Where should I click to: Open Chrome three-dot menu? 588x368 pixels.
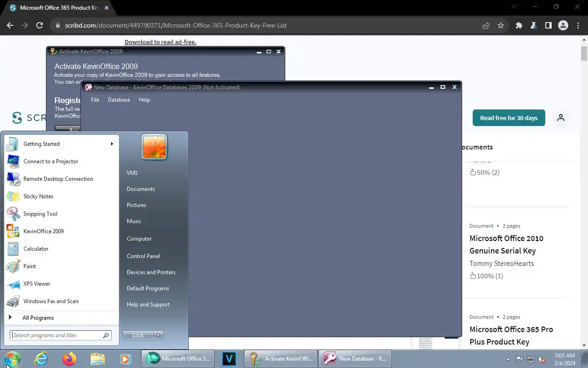pyautogui.click(x=577, y=26)
